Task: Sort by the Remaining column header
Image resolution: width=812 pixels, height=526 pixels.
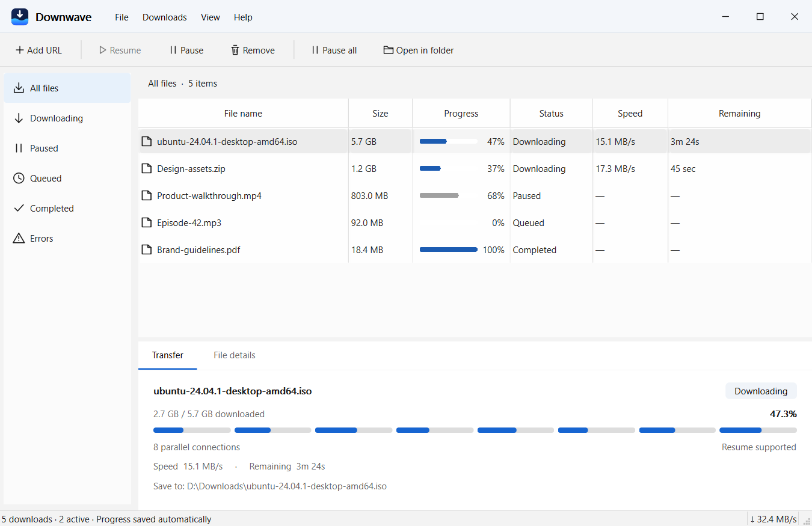Action: (740, 114)
